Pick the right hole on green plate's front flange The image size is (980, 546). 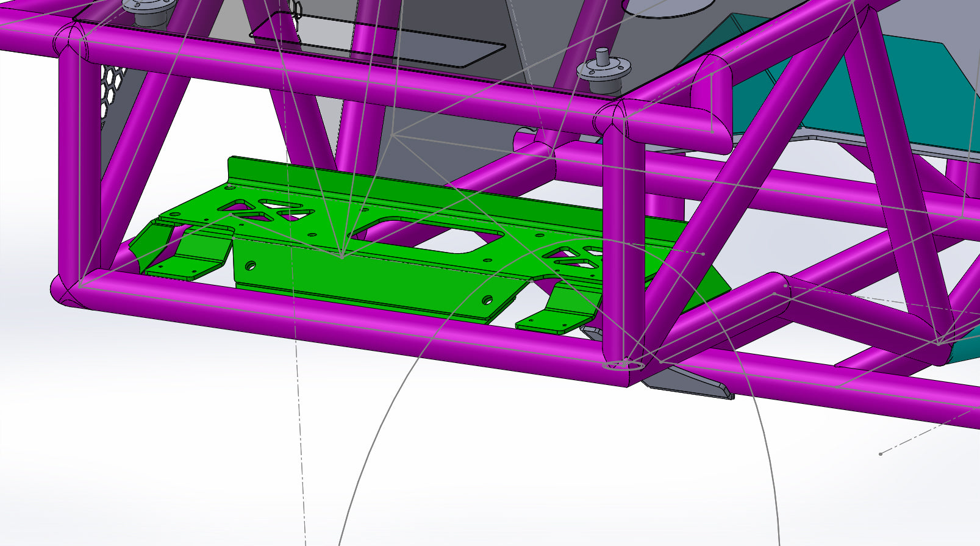pyautogui.click(x=487, y=300)
